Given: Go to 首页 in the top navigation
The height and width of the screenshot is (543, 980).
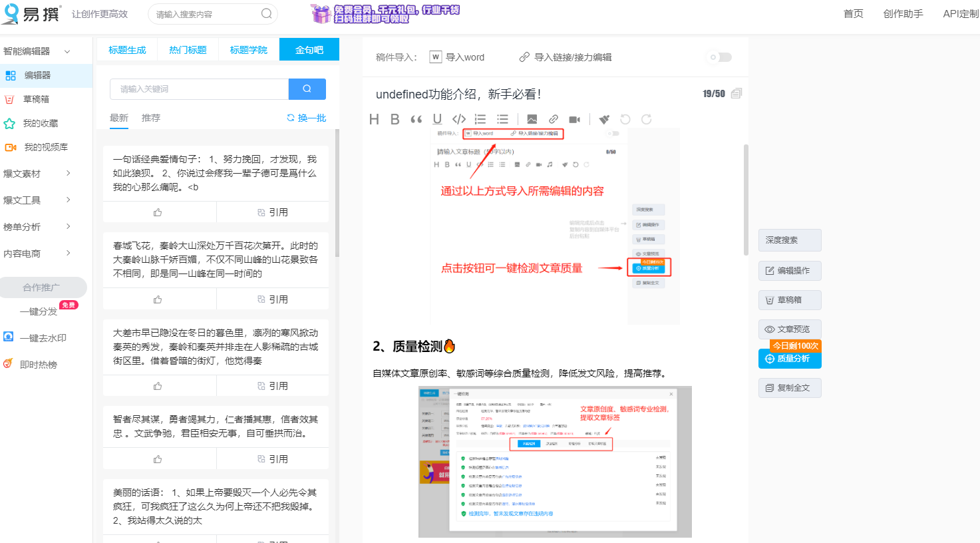Looking at the screenshot, I should coord(854,13).
